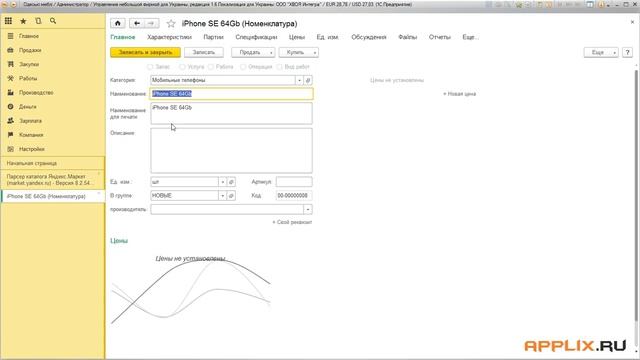Open the History icon in sidebar toolbar
640x360 pixels.
coord(38,21)
